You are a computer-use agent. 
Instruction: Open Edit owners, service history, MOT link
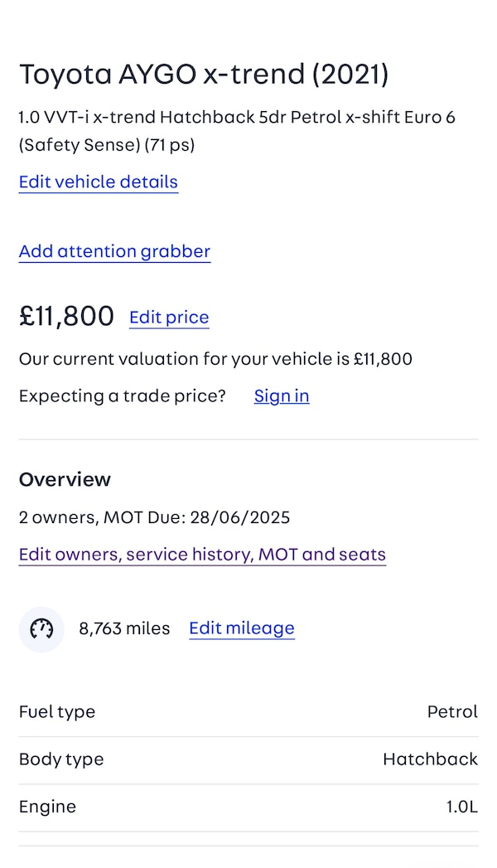(202, 554)
